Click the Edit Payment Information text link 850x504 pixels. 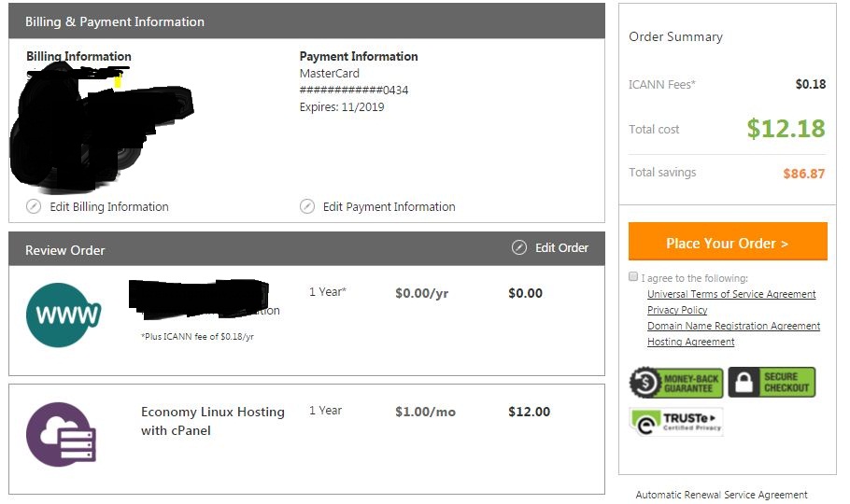[x=389, y=206]
